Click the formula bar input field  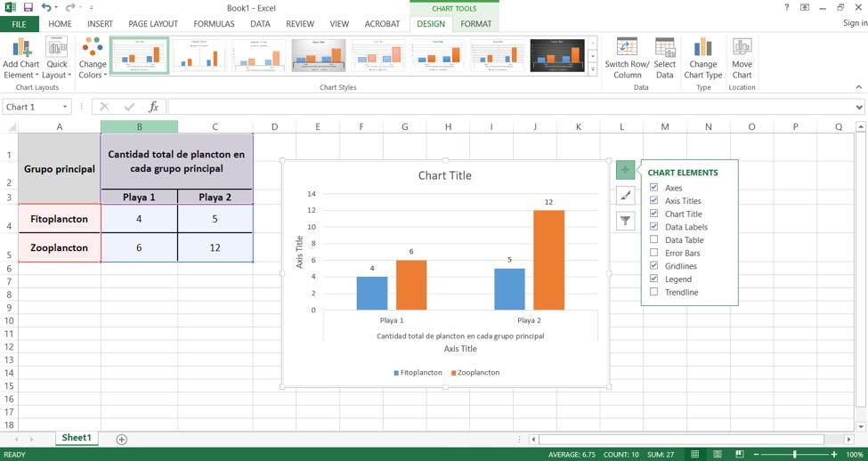[x=510, y=107]
